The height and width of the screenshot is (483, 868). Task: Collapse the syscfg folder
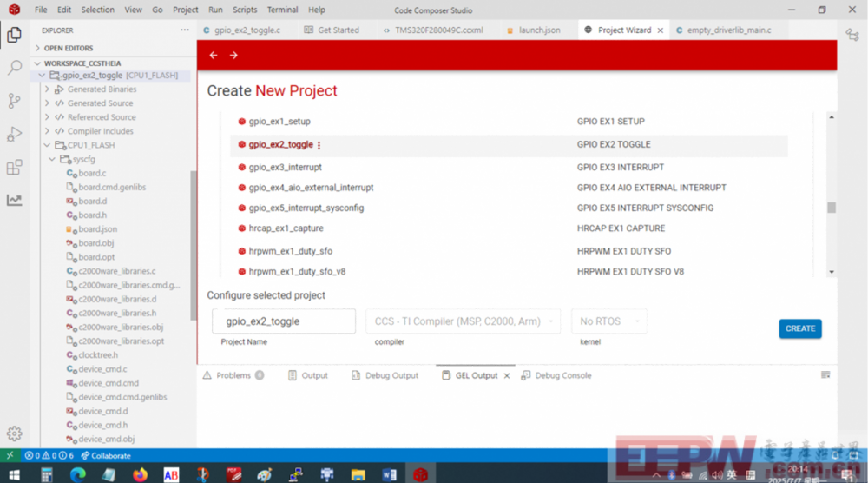pos(52,159)
